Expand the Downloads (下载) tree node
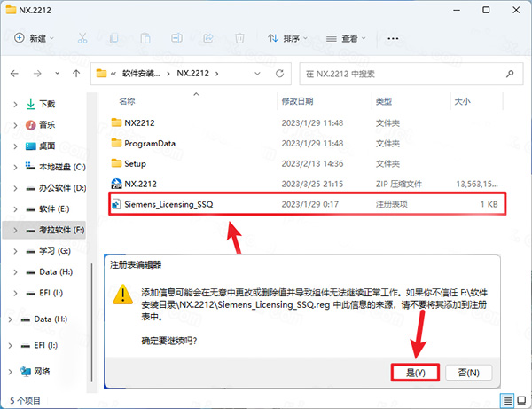The width and height of the screenshot is (532, 409). tap(15, 104)
